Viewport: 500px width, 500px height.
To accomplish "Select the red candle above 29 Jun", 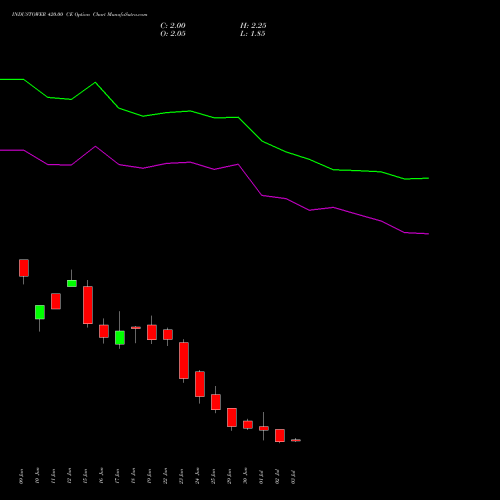I will click(x=232, y=417).
